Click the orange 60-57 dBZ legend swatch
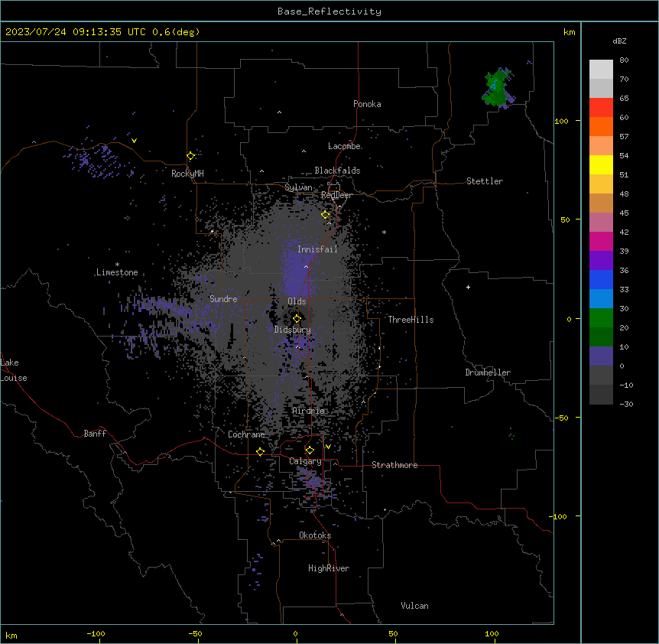 point(601,126)
